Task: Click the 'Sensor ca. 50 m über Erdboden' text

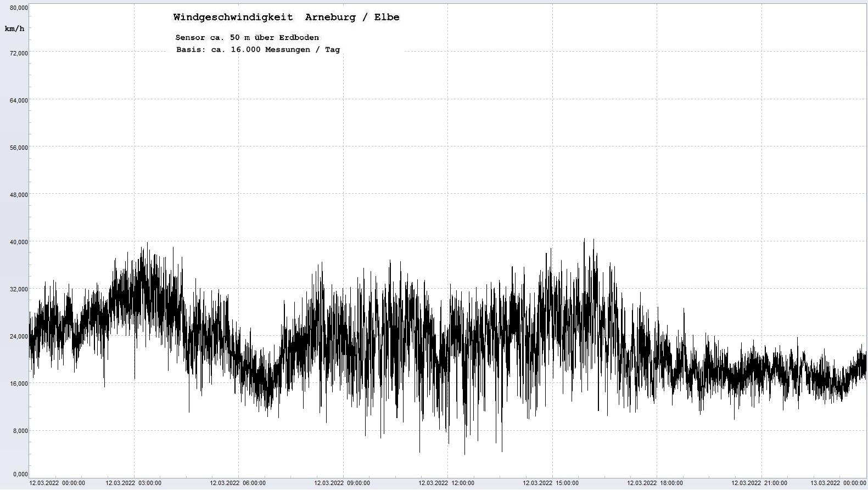Action: pyautogui.click(x=247, y=37)
